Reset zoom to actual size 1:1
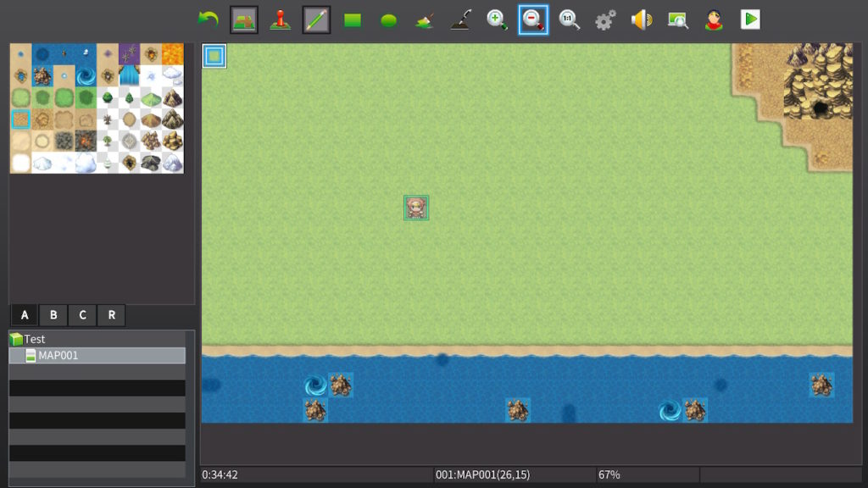 [570, 19]
